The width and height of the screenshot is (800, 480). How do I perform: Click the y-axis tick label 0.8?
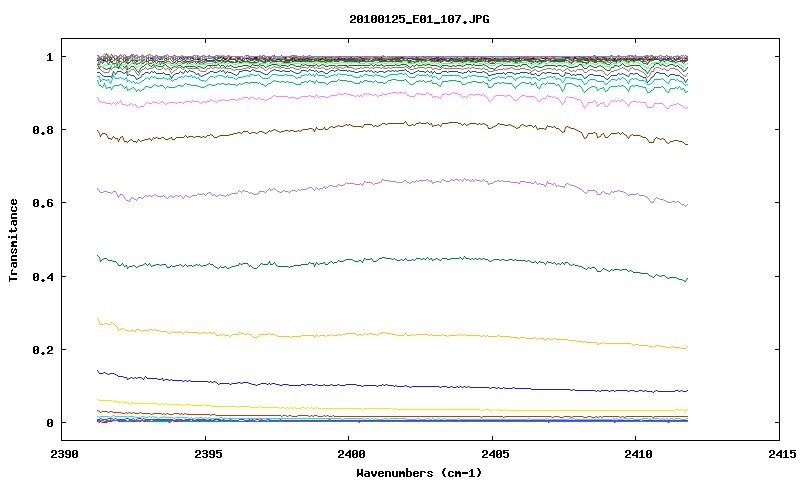(x=43, y=130)
